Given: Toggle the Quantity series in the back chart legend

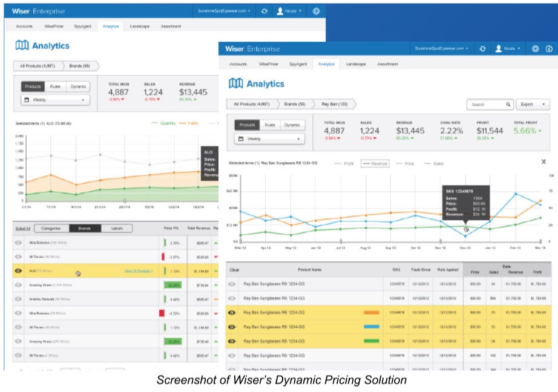Looking at the screenshot, I should pos(163,123).
